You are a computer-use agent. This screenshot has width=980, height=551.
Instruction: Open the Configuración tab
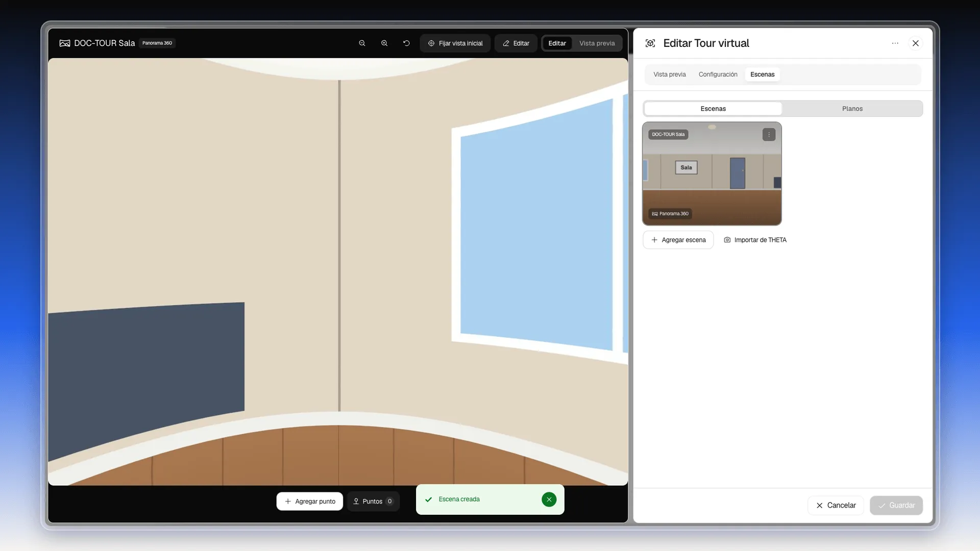tap(718, 74)
